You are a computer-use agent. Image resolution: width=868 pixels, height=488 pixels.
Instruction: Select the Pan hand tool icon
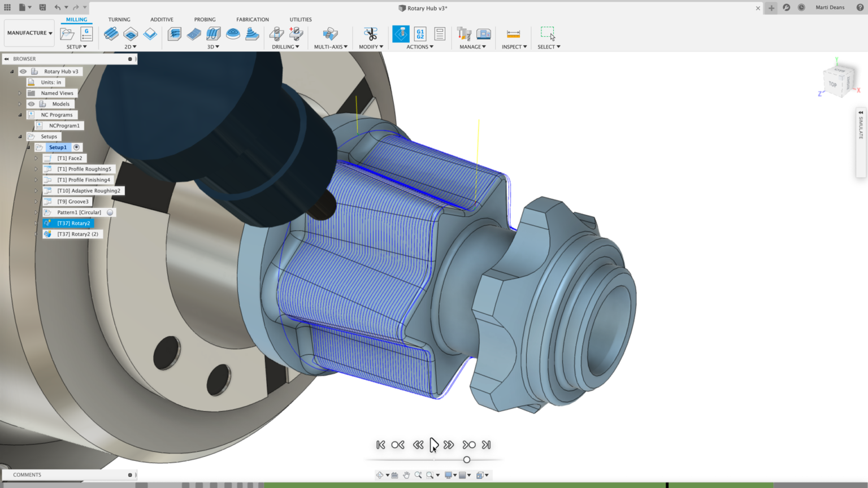point(407,475)
